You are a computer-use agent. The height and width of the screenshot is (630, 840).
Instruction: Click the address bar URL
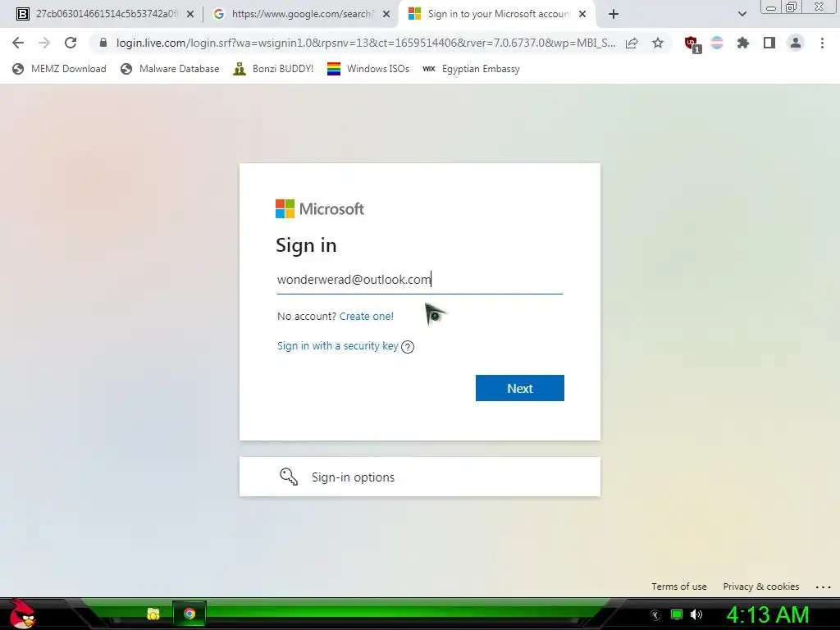(x=366, y=43)
